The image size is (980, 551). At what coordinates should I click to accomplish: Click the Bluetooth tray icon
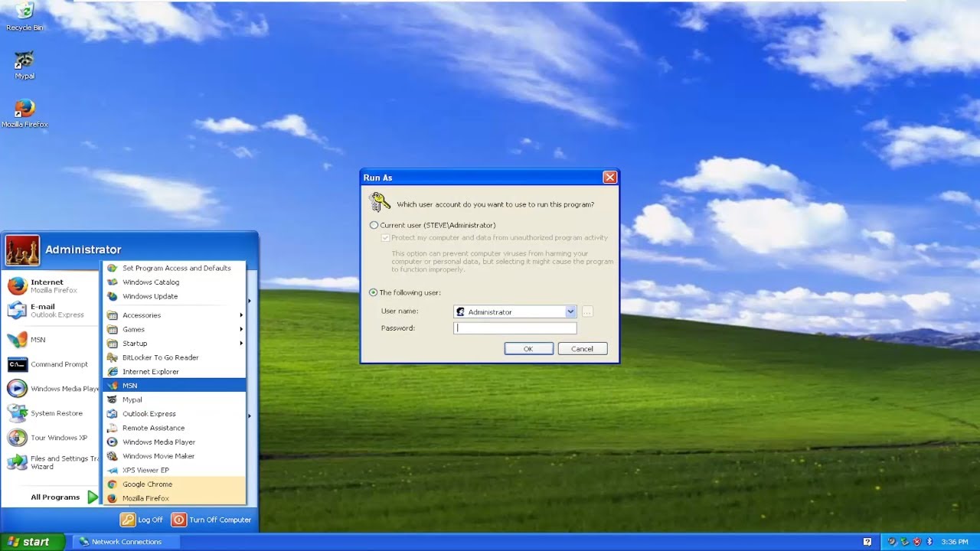click(929, 542)
